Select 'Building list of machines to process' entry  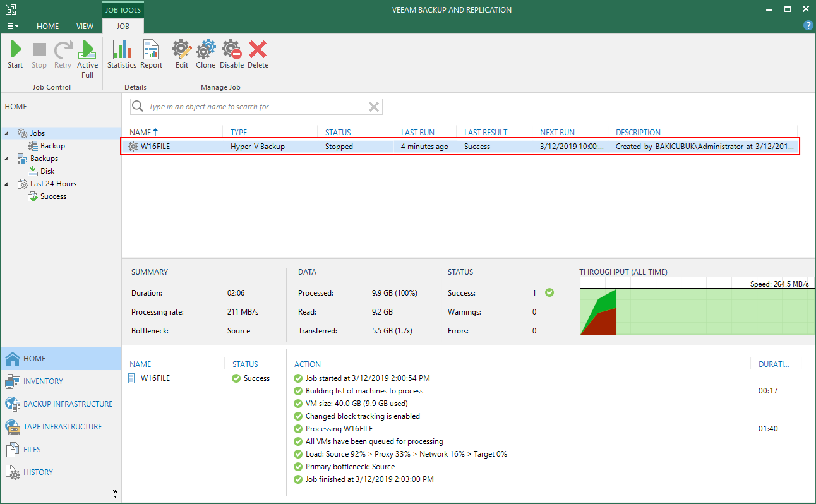364,391
